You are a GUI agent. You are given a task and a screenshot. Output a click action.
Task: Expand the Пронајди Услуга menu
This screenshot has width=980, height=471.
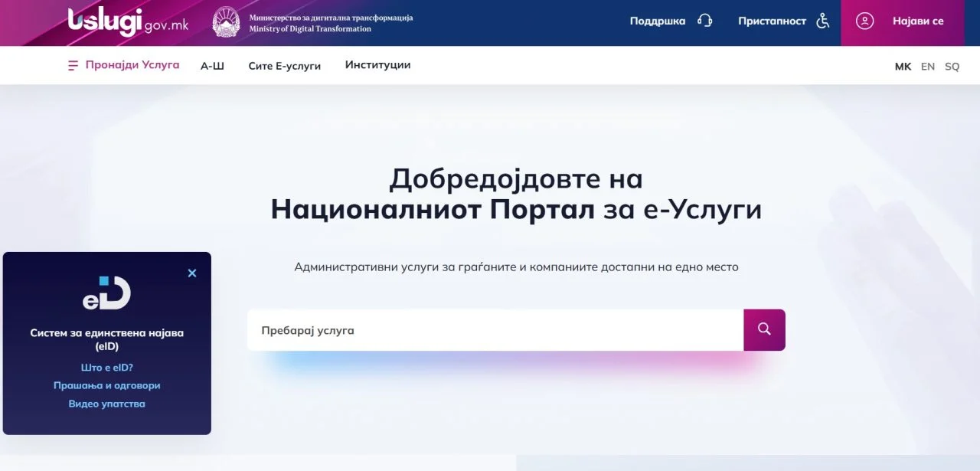(x=132, y=65)
